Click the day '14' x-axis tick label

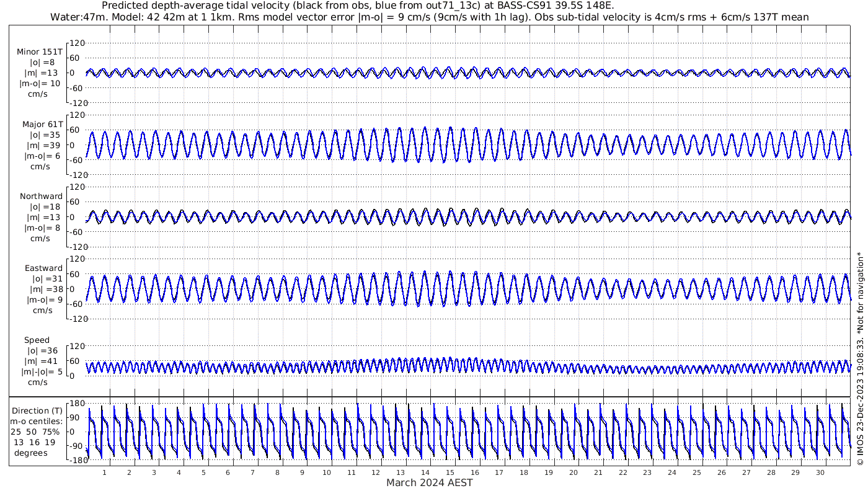[425, 472]
